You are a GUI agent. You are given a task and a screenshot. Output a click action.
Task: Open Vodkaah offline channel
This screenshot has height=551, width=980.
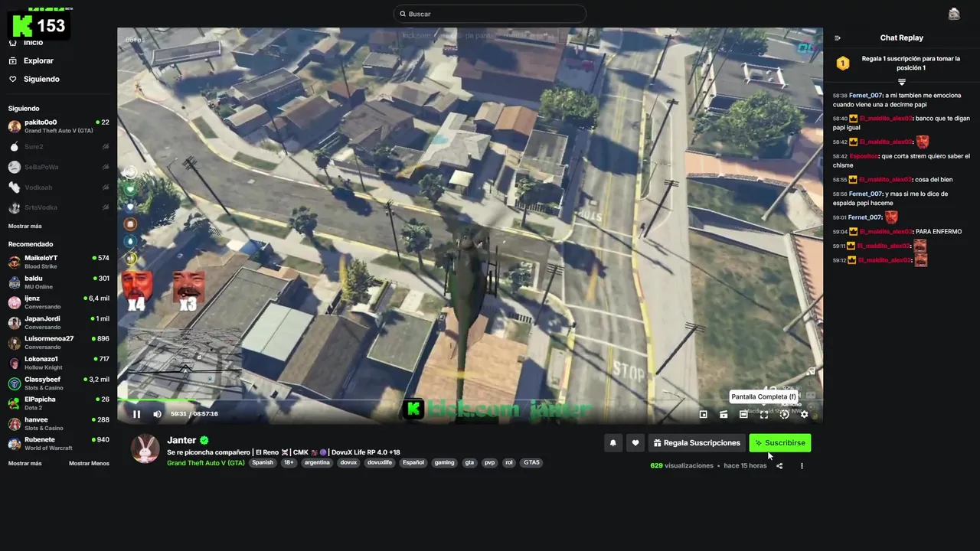pos(59,187)
